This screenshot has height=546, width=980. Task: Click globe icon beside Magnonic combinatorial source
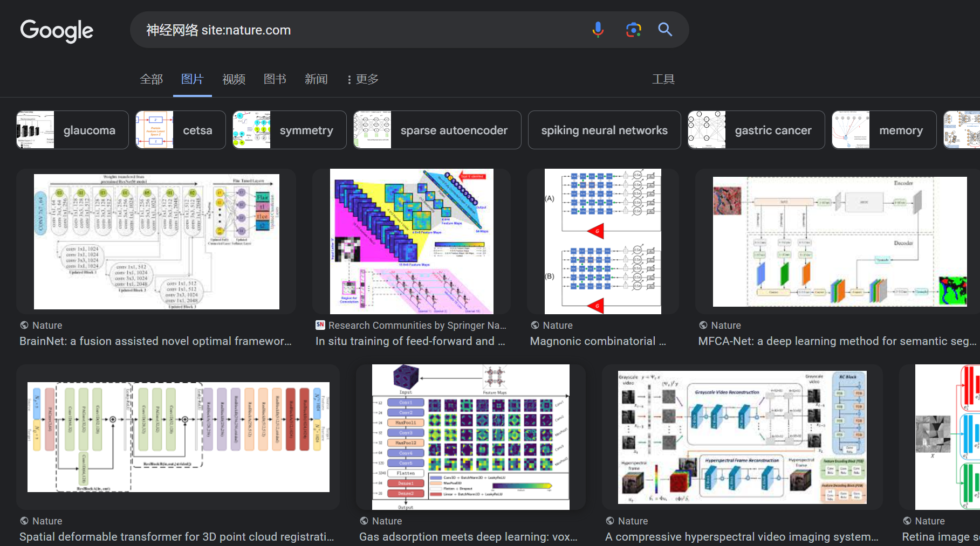coord(535,325)
